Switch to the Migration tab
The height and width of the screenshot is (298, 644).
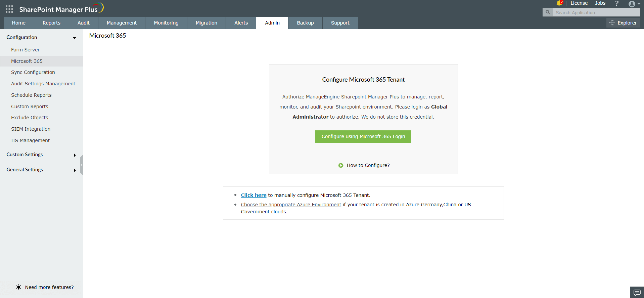[x=206, y=23]
